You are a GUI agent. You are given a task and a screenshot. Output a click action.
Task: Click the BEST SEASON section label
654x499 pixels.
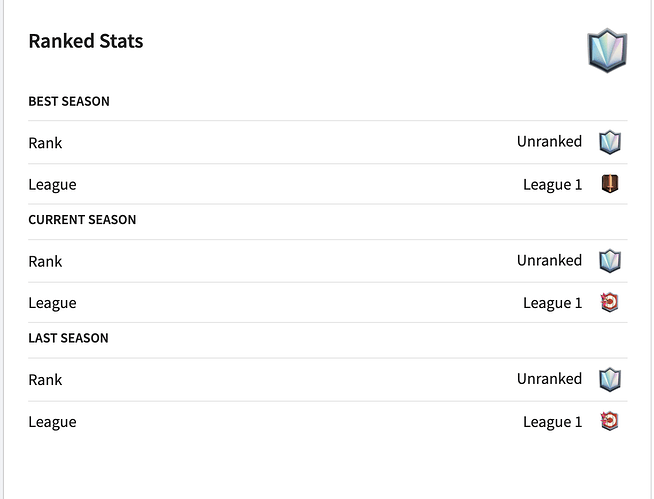(69, 101)
